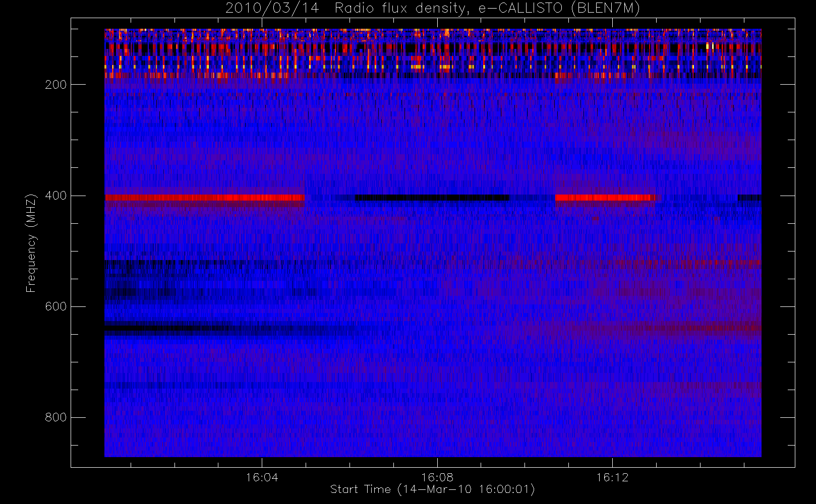816x504 pixels.
Task: Click the 'Frequency (MHZ)' axis label
Action: pyautogui.click(x=31, y=243)
